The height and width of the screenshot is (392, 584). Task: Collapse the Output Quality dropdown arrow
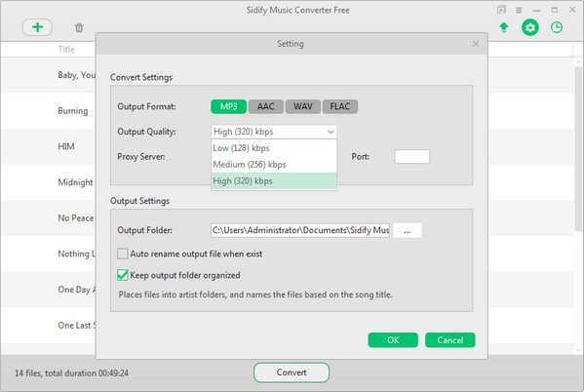331,132
